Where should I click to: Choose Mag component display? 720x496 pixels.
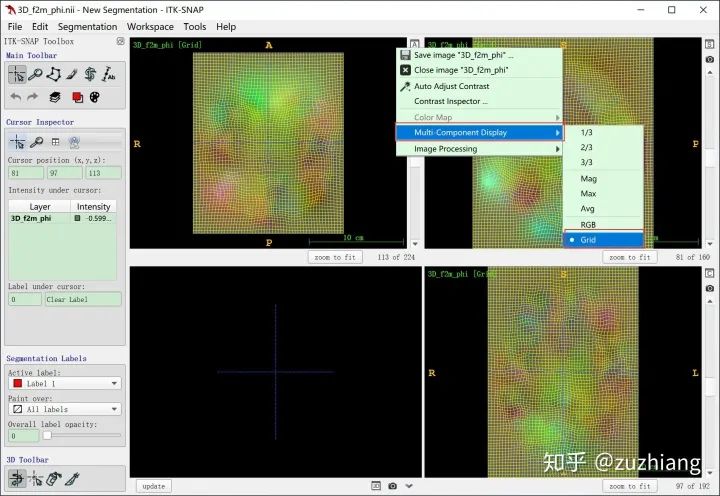click(x=603, y=178)
